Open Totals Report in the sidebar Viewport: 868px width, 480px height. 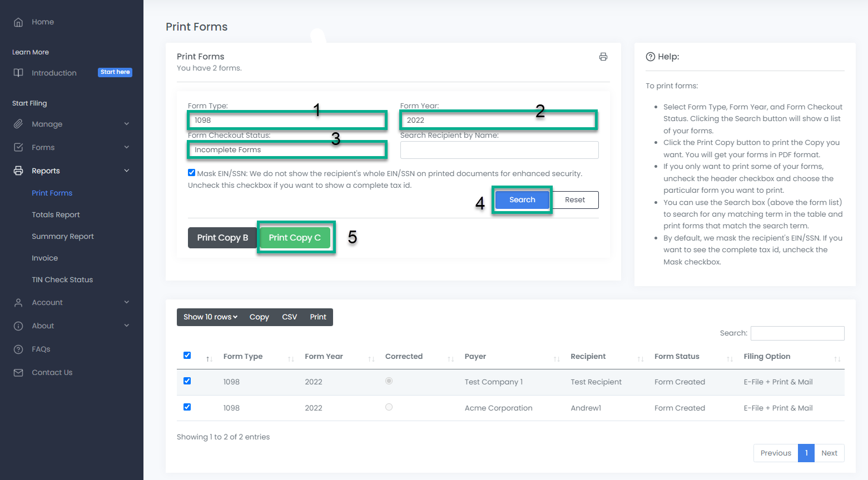coord(56,215)
